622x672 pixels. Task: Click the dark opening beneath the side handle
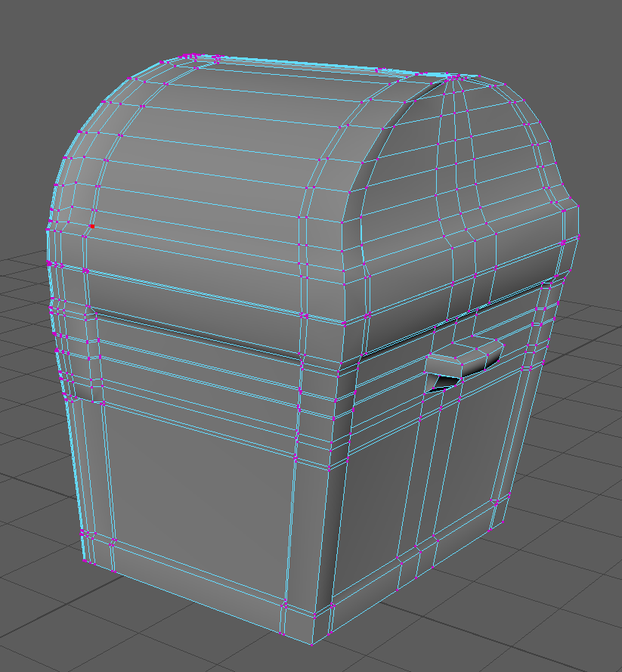(x=445, y=384)
